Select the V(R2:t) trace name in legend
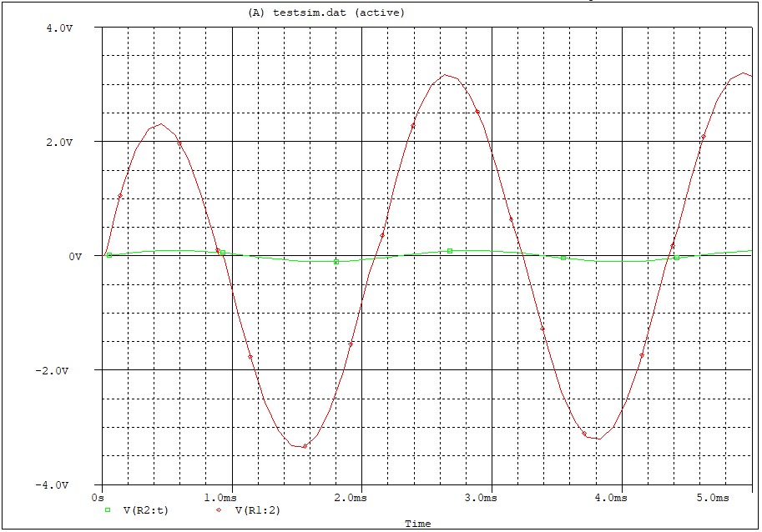The width and height of the screenshot is (762, 532). point(145,510)
